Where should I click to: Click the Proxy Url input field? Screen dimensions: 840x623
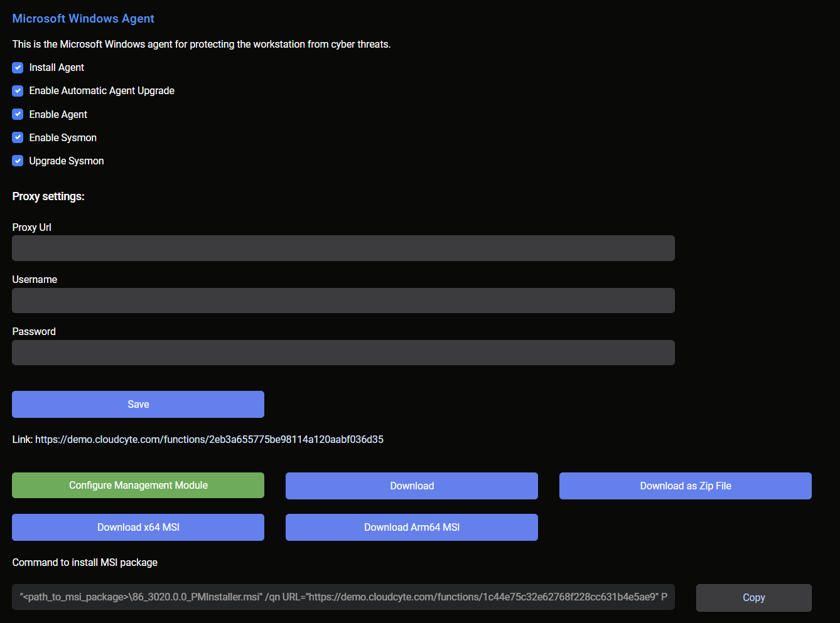click(343, 248)
